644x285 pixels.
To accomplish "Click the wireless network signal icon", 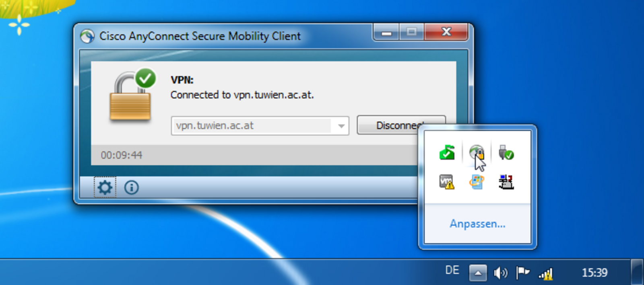I will pyautogui.click(x=546, y=273).
